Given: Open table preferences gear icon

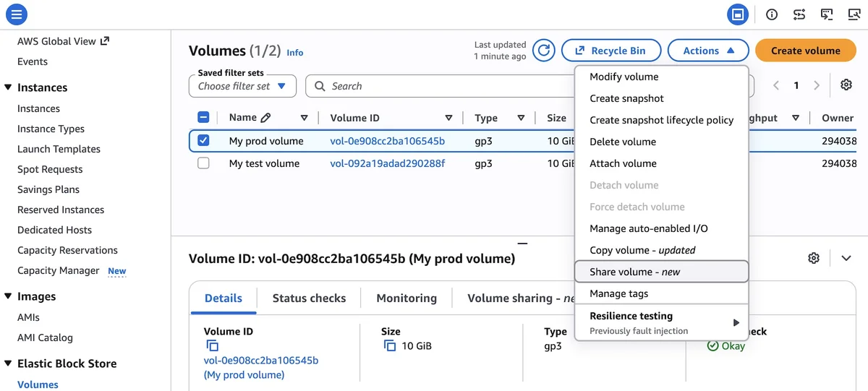Looking at the screenshot, I should coord(846,85).
